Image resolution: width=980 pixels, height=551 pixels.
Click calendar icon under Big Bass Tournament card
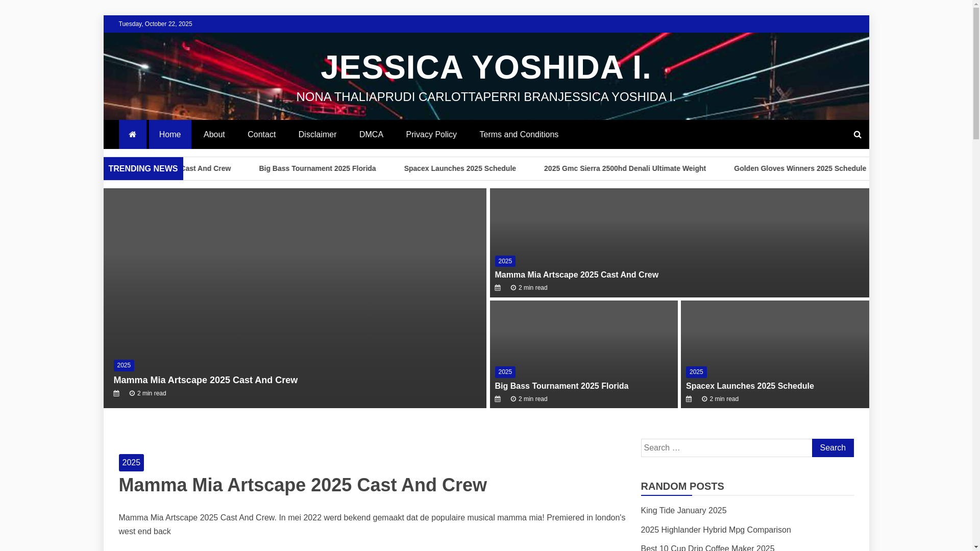(498, 399)
